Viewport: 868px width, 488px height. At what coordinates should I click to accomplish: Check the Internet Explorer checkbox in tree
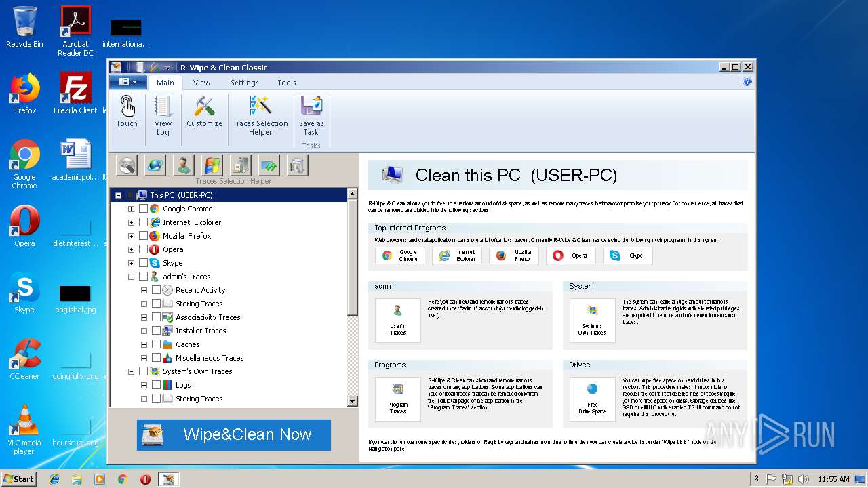(143, 222)
